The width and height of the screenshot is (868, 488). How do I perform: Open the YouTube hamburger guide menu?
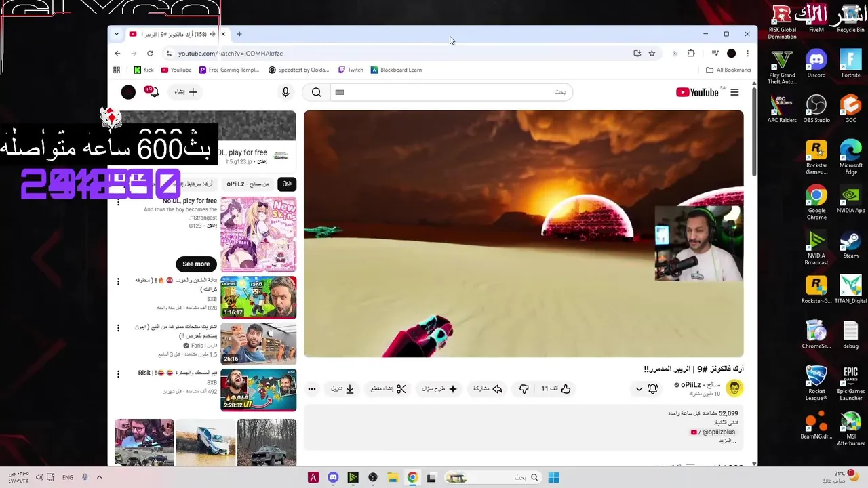click(734, 92)
